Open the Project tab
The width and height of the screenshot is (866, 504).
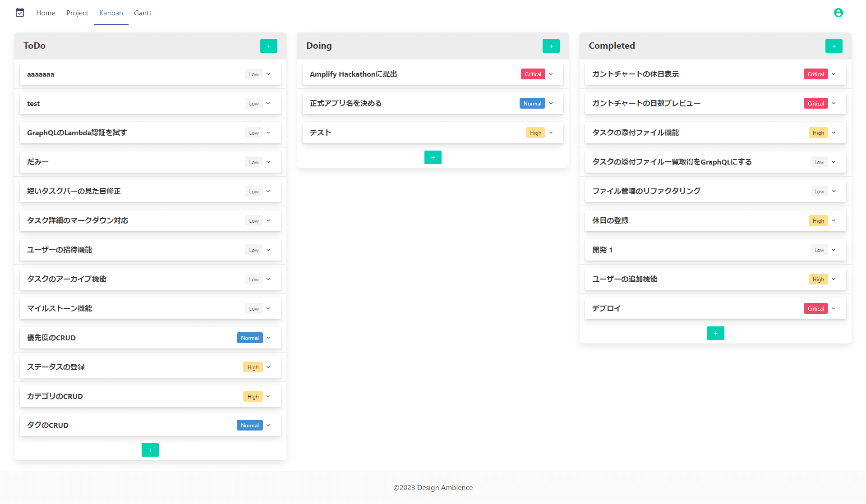[x=77, y=13]
